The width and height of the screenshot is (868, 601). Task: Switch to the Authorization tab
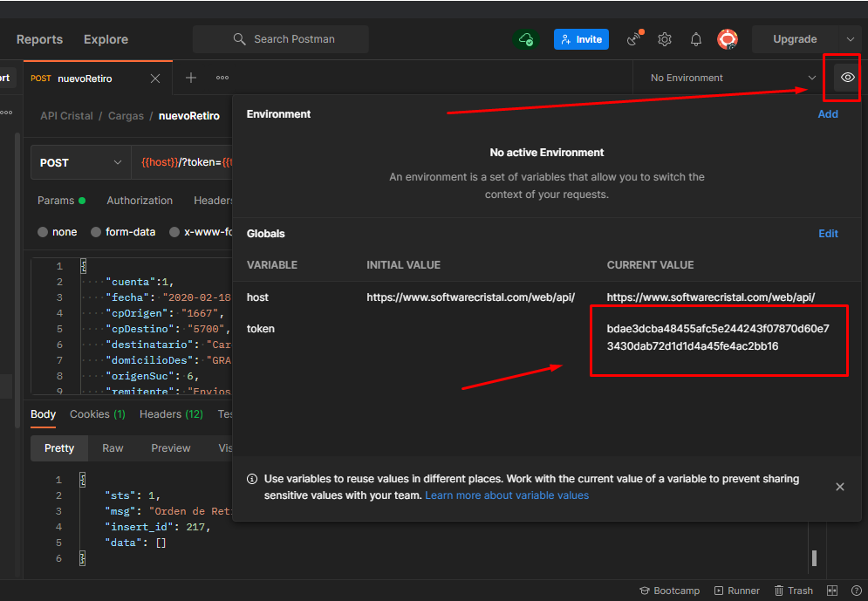coord(140,201)
